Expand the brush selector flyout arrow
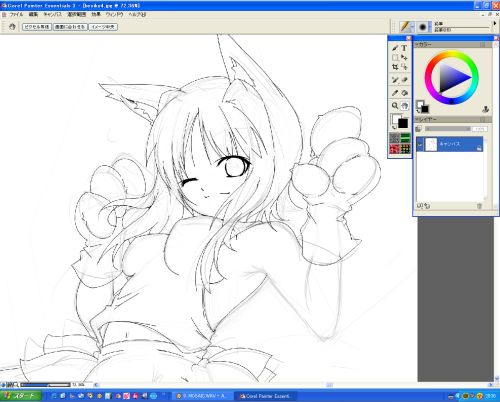Screen dimensions: 500x402 495,24
